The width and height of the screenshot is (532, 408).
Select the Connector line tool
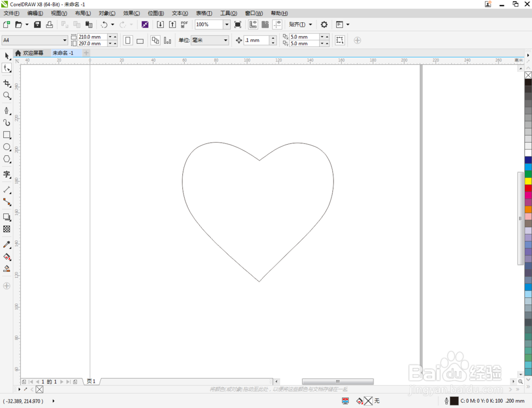[7, 202]
